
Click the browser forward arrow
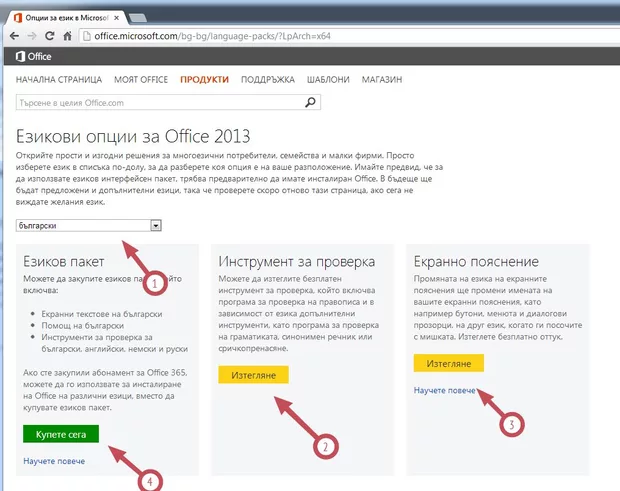coord(31,36)
